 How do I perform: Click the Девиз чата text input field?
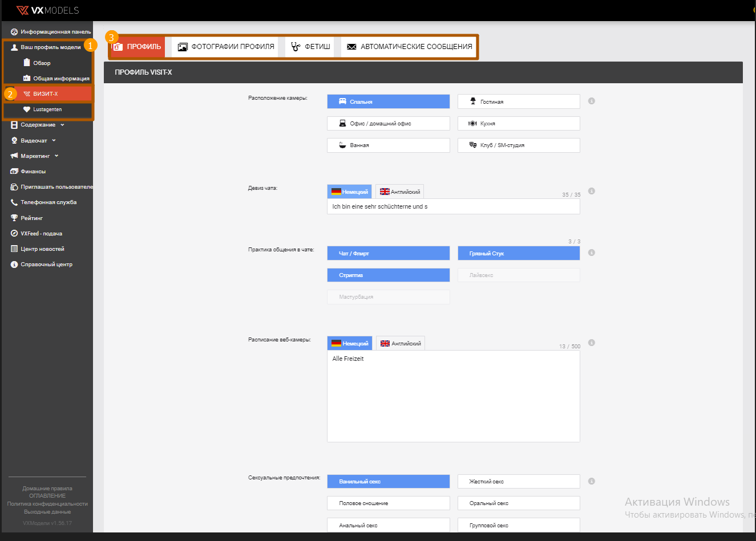coord(453,207)
